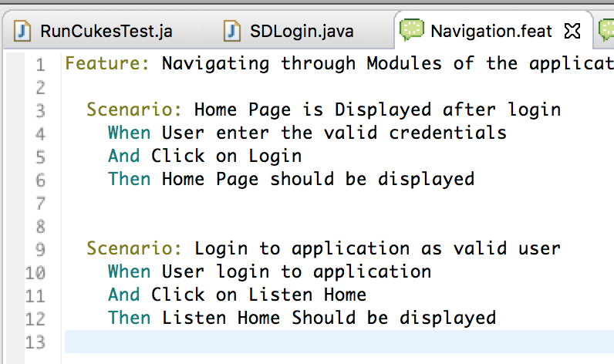Click the highlighted empty line 13
This screenshot has width=614, height=364.
click(339, 342)
